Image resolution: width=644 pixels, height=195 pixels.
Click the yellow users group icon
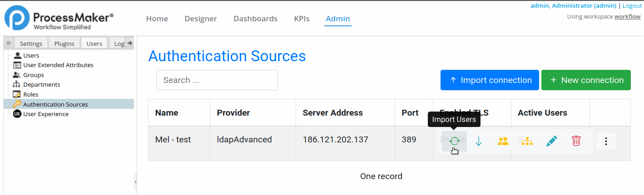[503, 141]
